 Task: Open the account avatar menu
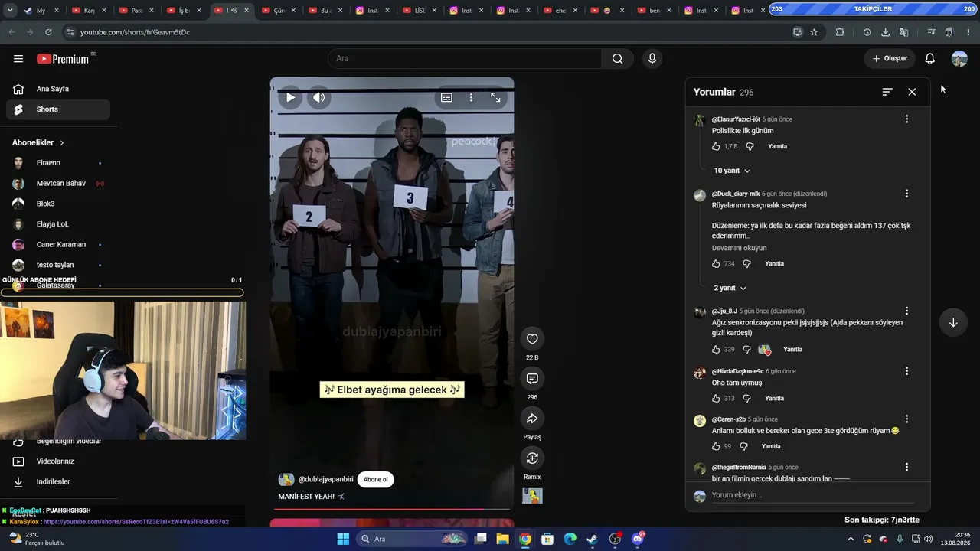coord(959,59)
